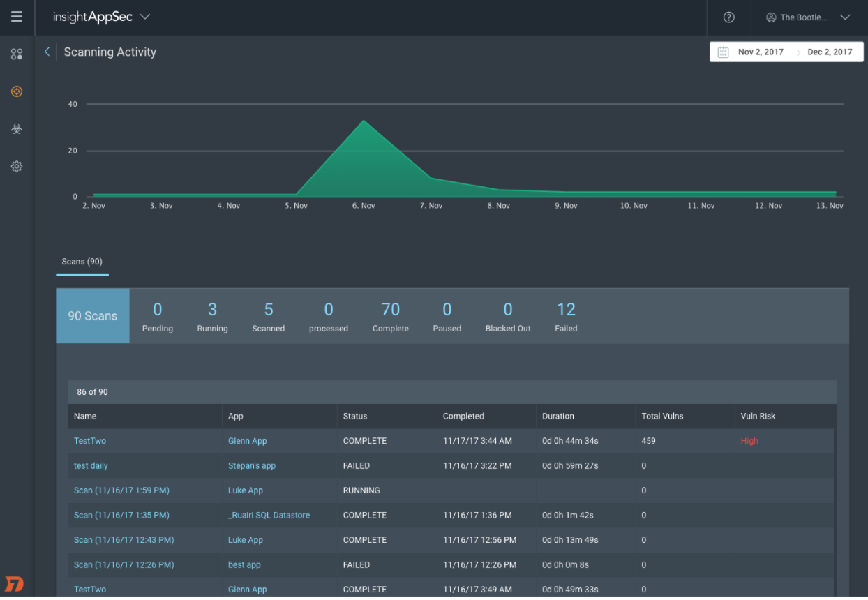
Task: Show the 3 Running scans
Action: (x=212, y=316)
